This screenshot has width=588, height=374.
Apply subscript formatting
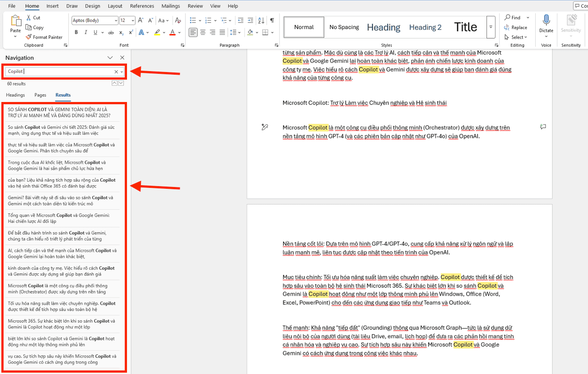[121, 32]
